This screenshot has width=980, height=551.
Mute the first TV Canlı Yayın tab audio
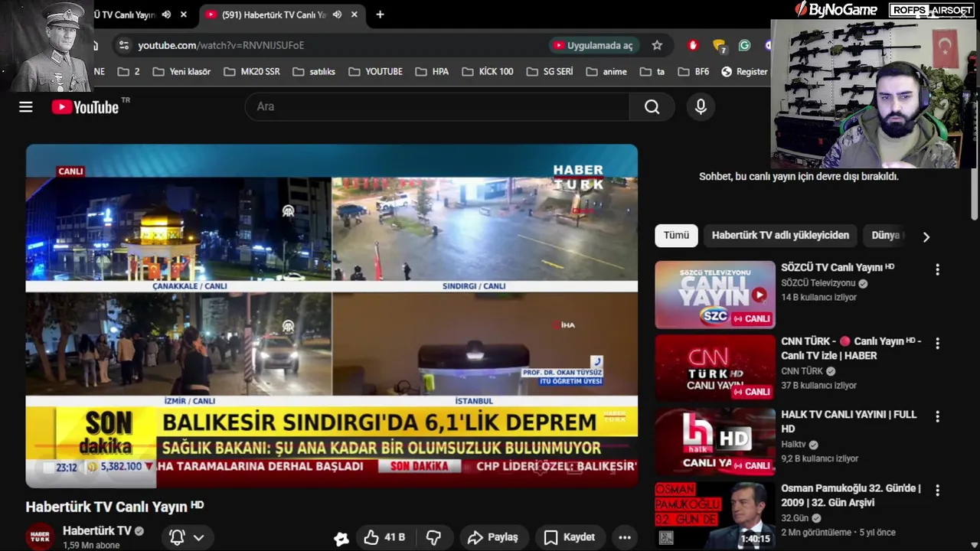click(x=166, y=15)
